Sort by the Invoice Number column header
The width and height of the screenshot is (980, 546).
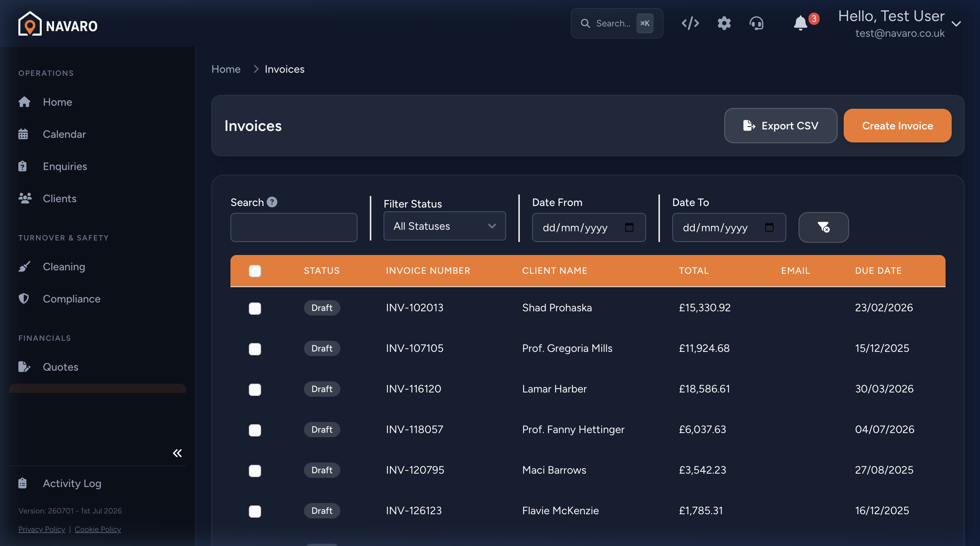(428, 271)
